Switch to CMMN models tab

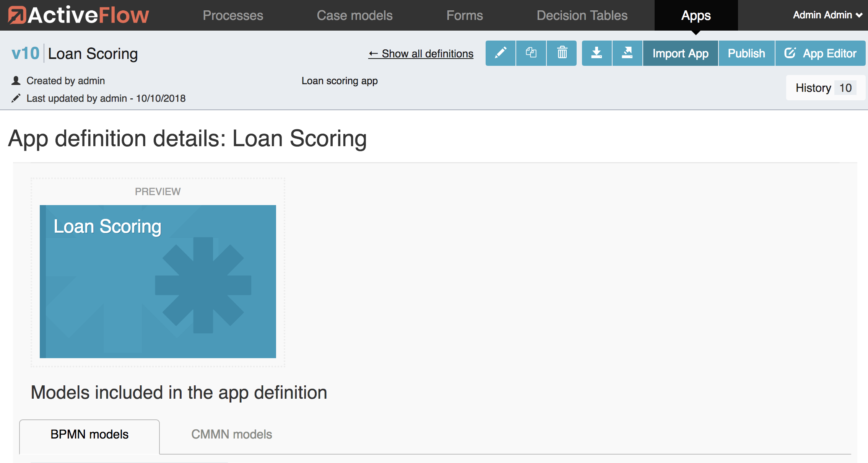click(231, 434)
